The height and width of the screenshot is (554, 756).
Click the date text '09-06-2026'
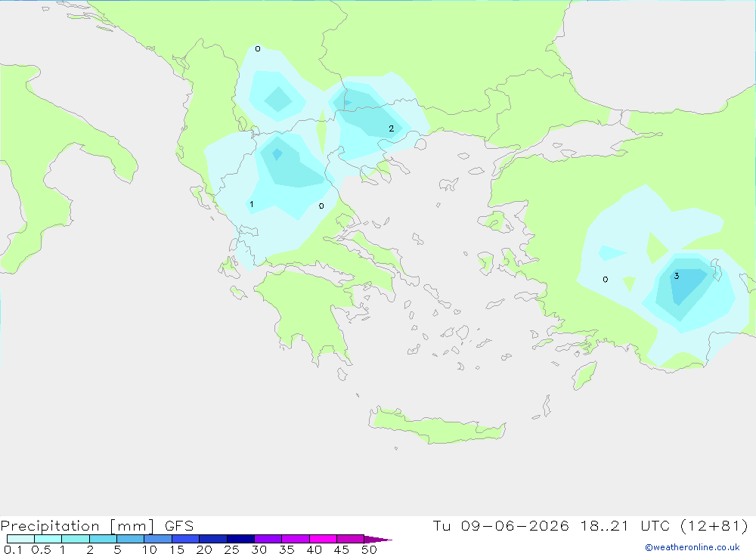click(x=514, y=525)
